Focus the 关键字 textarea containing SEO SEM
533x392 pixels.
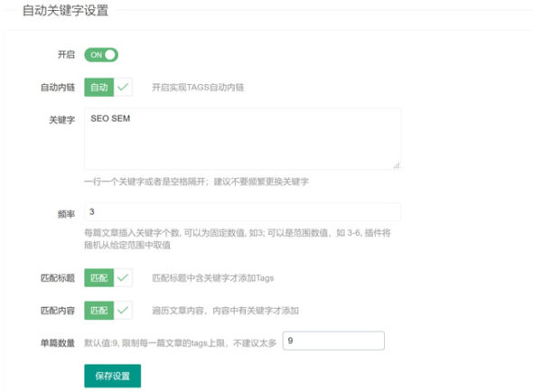pyautogui.click(x=243, y=139)
